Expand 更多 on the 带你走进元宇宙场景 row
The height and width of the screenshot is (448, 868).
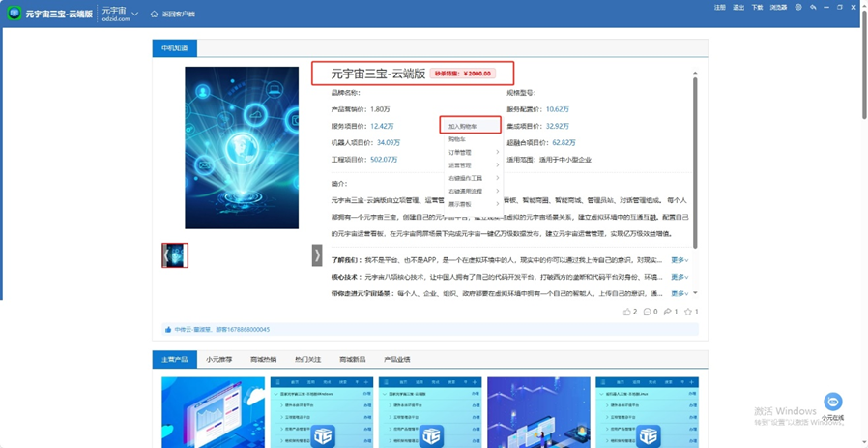pyautogui.click(x=680, y=293)
